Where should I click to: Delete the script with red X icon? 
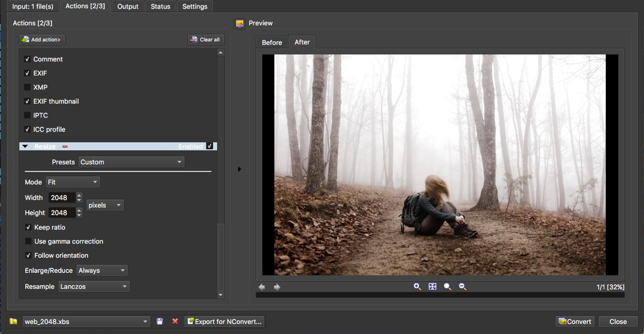coord(175,321)
